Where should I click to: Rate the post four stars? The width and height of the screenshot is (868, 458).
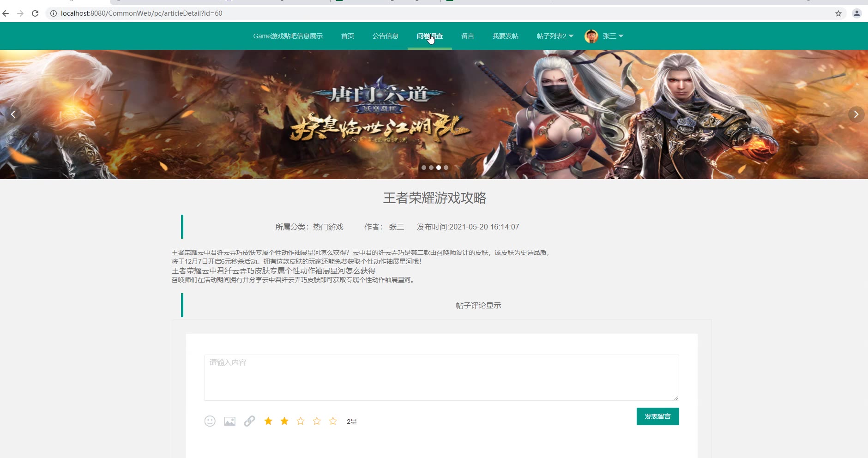(317, 421)
